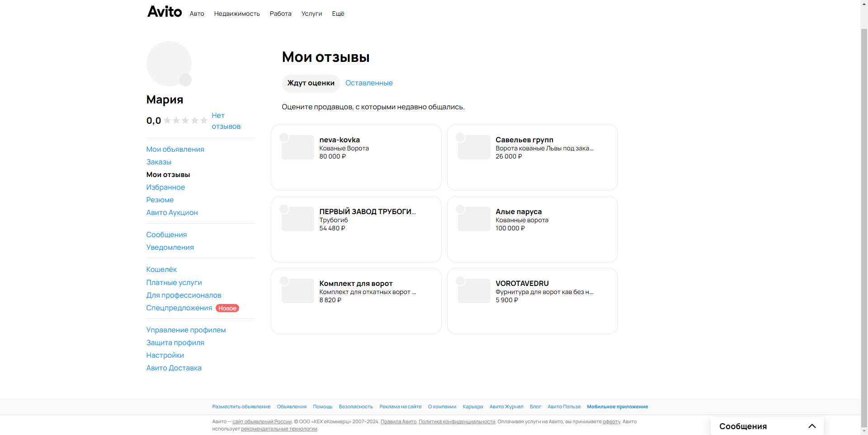
Task: Open the оферту link in footer
Action: tap(611, 422)
